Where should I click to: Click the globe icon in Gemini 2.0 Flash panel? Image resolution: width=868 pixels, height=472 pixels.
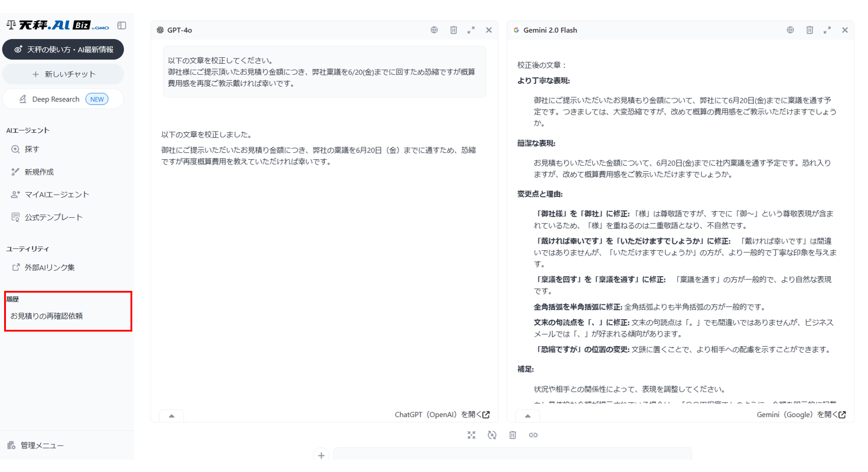[x=790, y=30]
